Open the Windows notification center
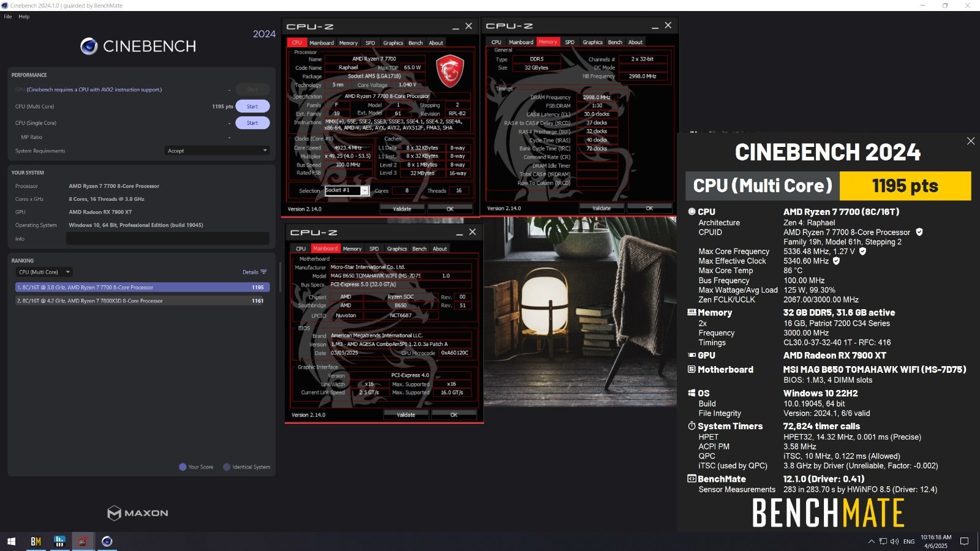This screenshot has width=980, height=551. [x=964, y=541]
